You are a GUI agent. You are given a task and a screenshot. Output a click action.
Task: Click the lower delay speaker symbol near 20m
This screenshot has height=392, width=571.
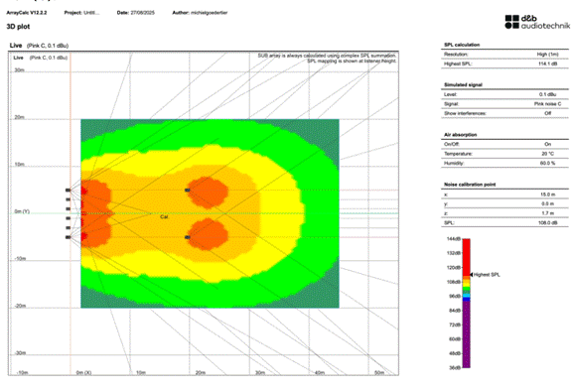click(187, 237)
